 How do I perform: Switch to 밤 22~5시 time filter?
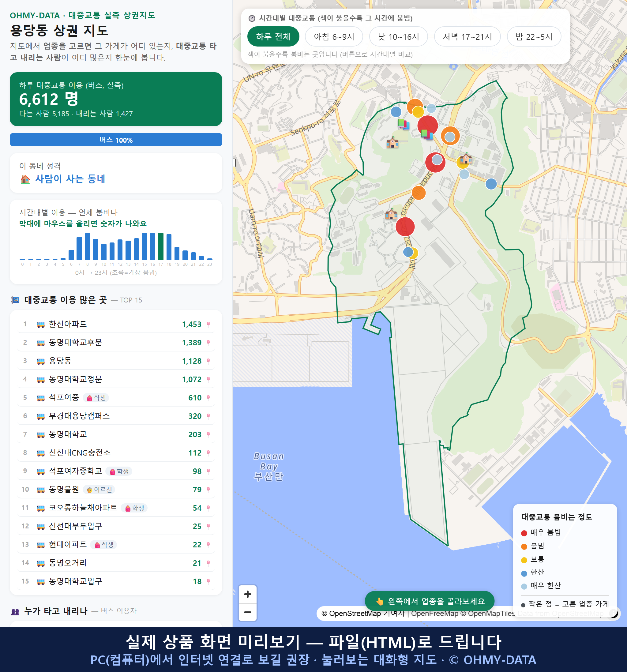point(534,36)
